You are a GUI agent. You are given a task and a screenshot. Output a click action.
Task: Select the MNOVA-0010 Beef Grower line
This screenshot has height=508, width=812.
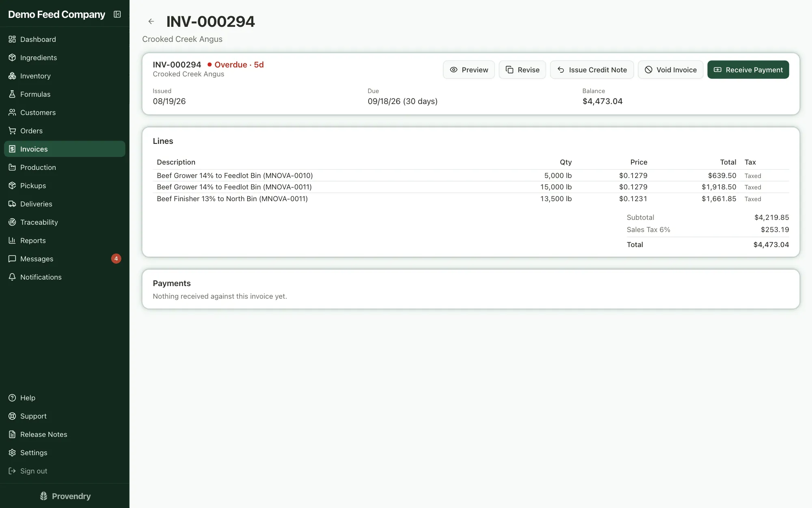(471, 176)
